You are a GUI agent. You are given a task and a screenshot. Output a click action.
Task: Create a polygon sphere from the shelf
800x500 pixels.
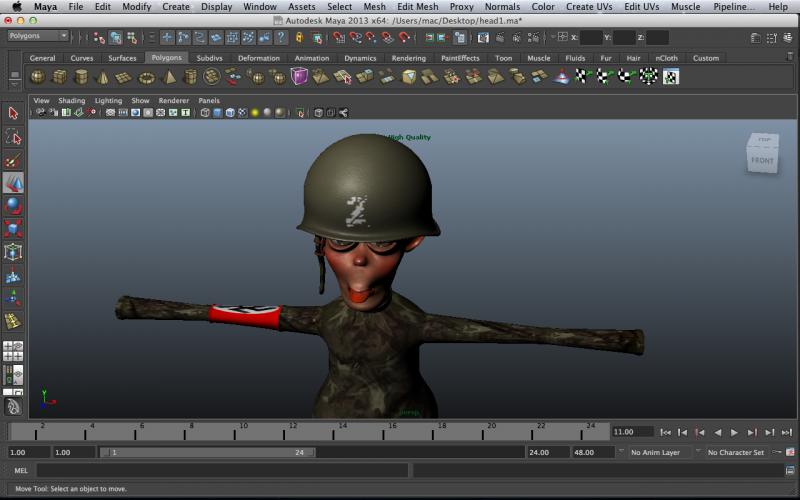(38, 77)
